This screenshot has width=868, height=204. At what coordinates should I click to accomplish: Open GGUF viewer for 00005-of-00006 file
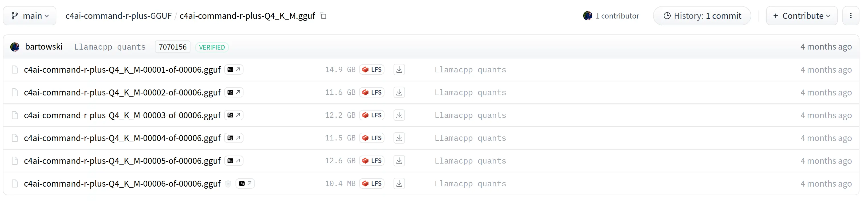coord(234,160)
